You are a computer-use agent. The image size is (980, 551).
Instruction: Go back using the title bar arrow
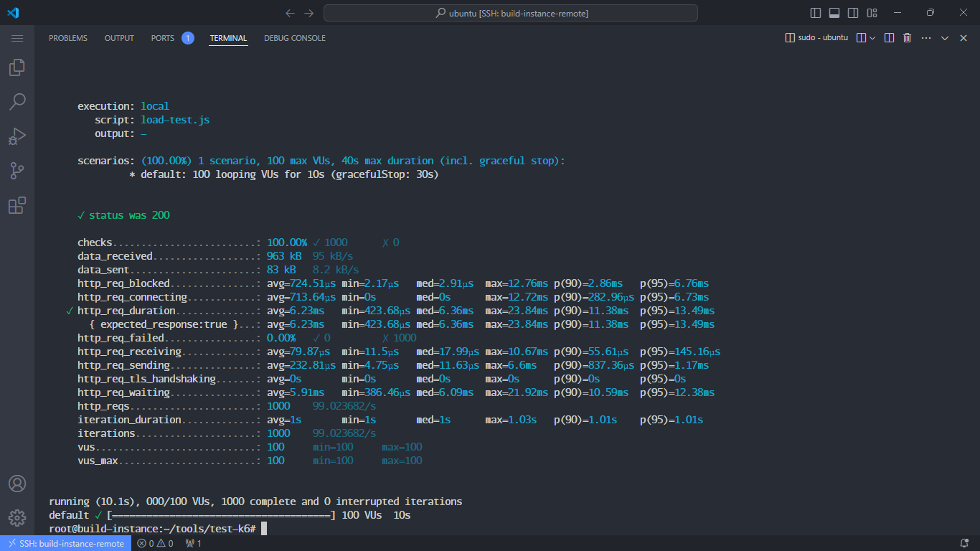pos(290,13)
